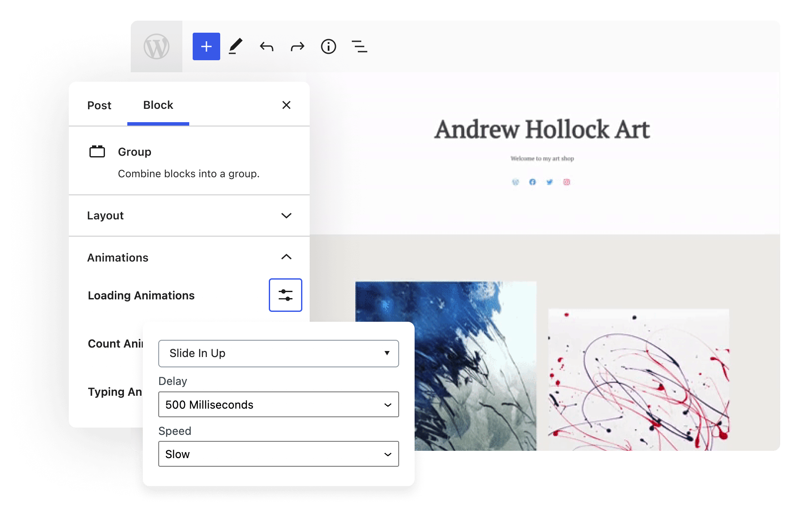Expand the Layout section
812x505 pixels.
(286, 216)
